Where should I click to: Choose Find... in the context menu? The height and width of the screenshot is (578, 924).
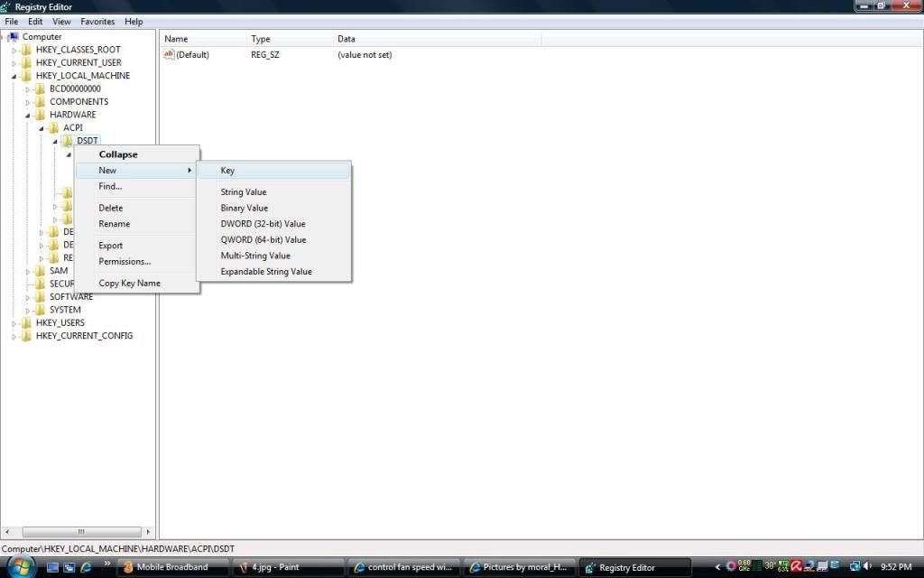(137, 186)
